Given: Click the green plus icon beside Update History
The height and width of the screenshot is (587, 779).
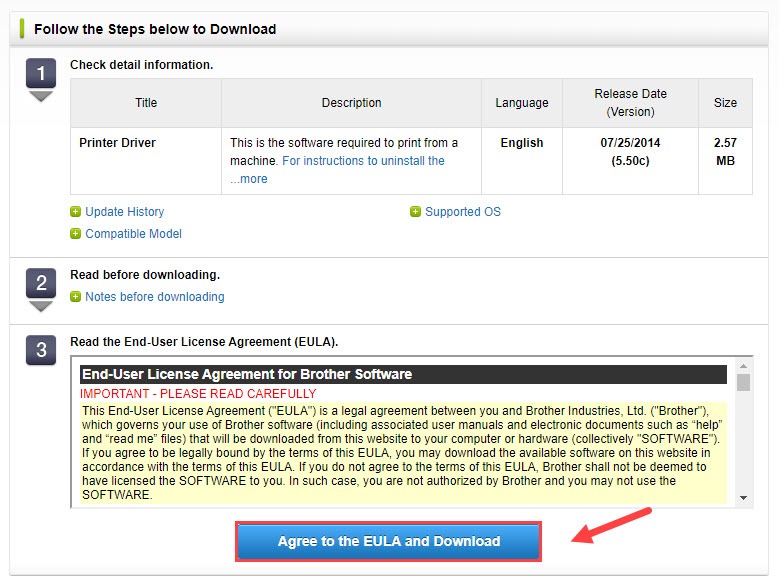Looking at the screenshot, I should coord(76,212).
